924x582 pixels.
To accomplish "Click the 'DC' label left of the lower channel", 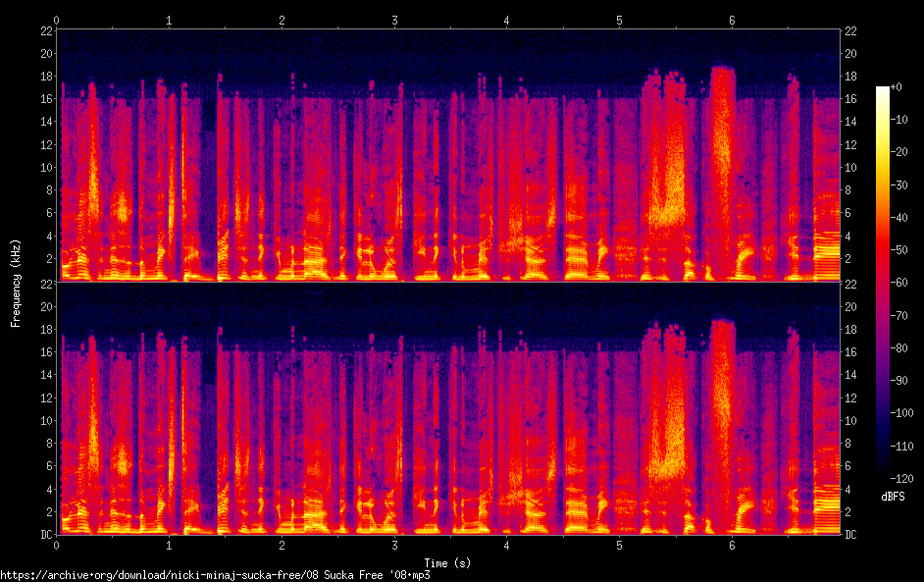I will point(45,534).
